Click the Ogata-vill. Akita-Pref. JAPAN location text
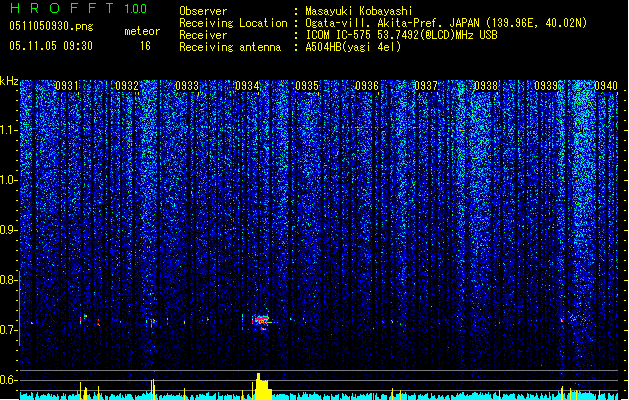 point(446,23)
